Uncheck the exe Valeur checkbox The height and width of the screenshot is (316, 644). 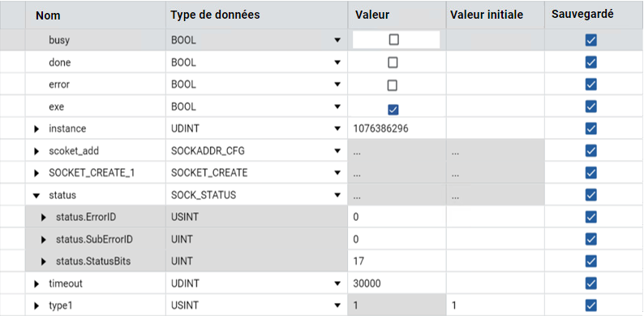tap(393, 110)
